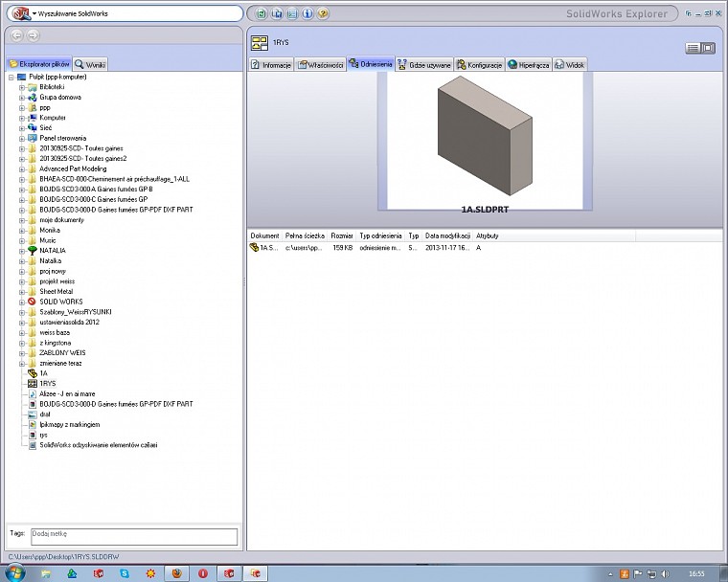Expand the Monika folder
Image resolution: width=728 pixels, height=582 pixels.
pos(21,231)
